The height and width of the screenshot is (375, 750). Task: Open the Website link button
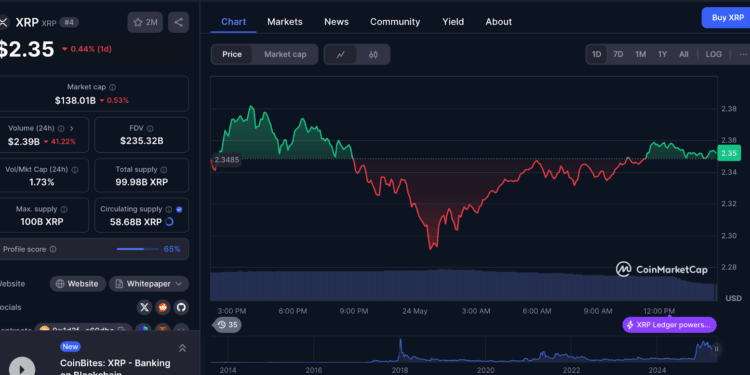coord(77,284)
